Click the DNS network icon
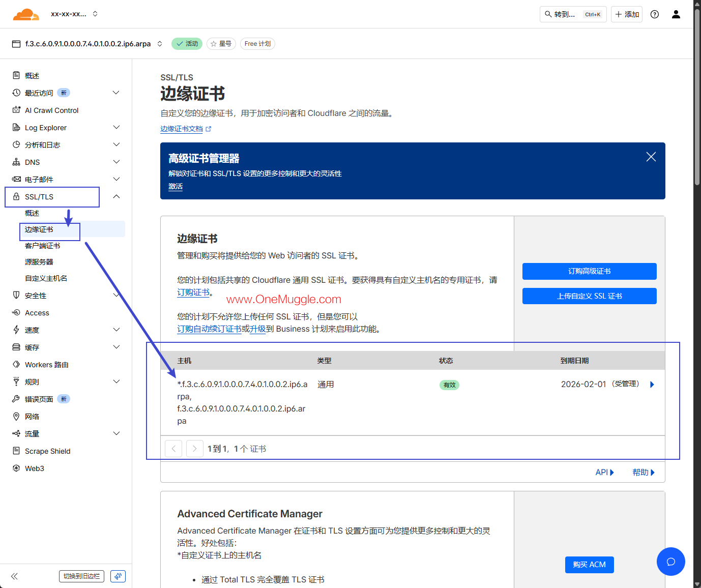The image size is (701, 588). tap(16, 162)
